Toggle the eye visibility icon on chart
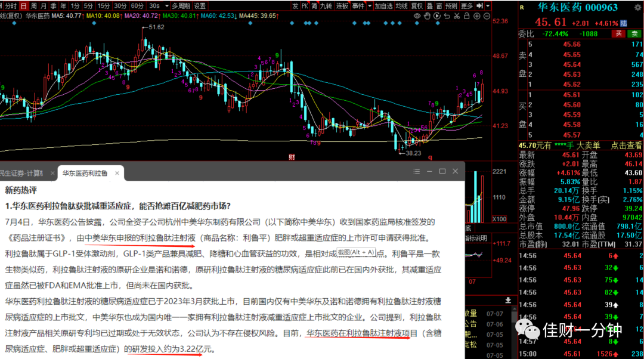 [417, 16]
